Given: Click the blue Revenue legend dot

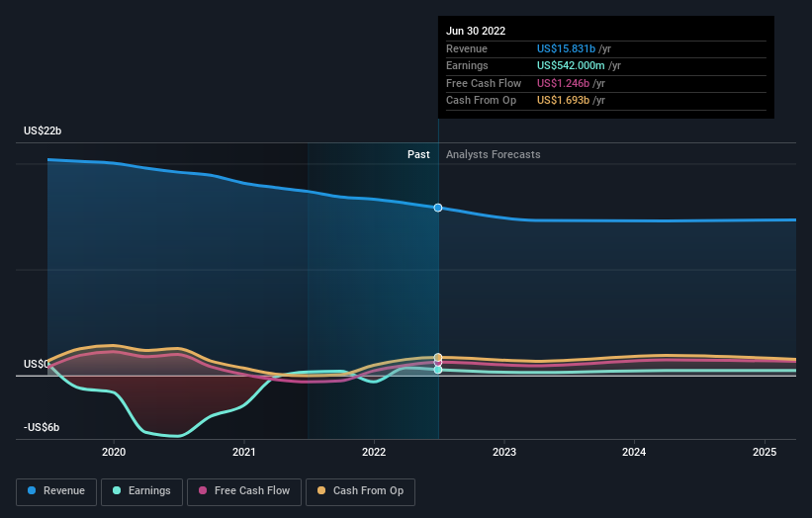Looking at the screenshot, I should pos(32,490).
